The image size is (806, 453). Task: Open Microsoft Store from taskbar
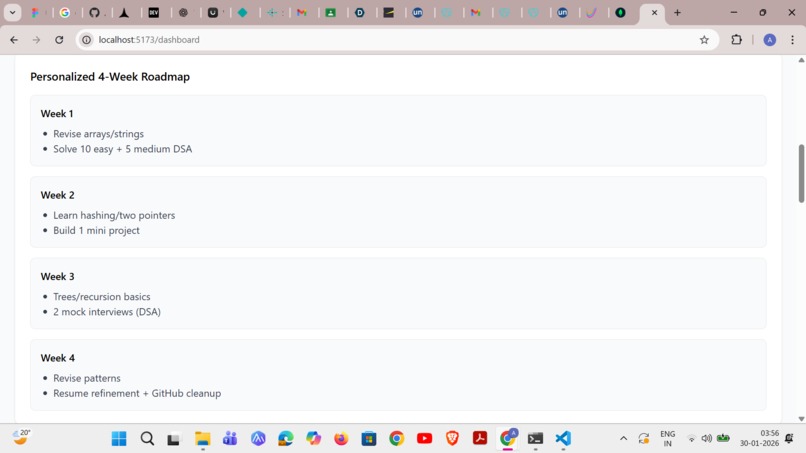(369, 439)
